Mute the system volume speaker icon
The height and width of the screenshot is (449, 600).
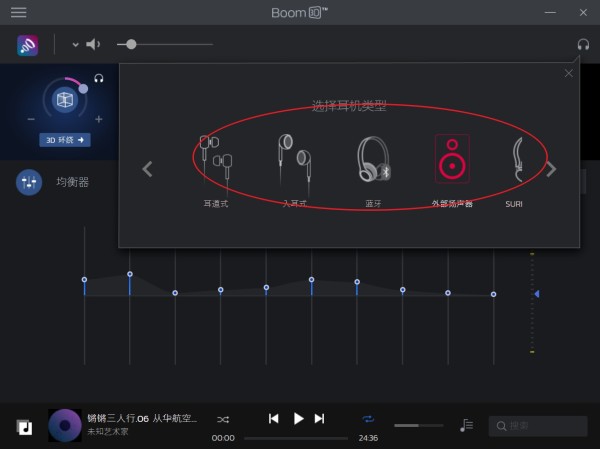(x=93, y=44)
